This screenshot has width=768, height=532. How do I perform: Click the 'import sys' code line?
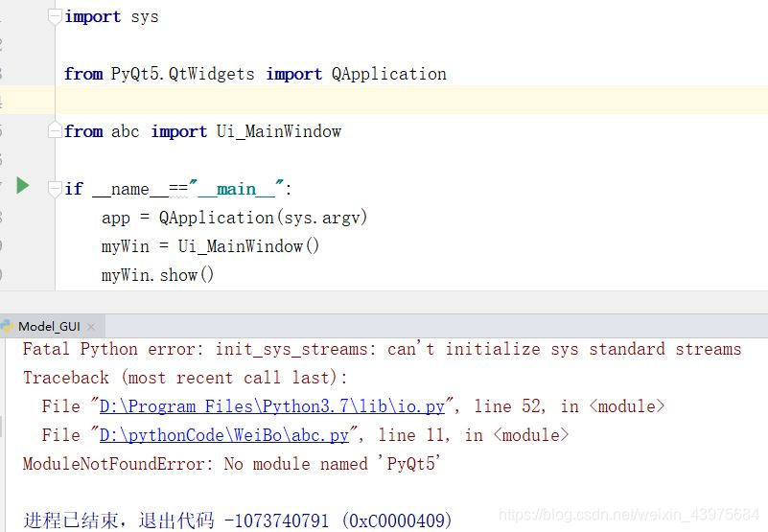click(x=111, y=17)
